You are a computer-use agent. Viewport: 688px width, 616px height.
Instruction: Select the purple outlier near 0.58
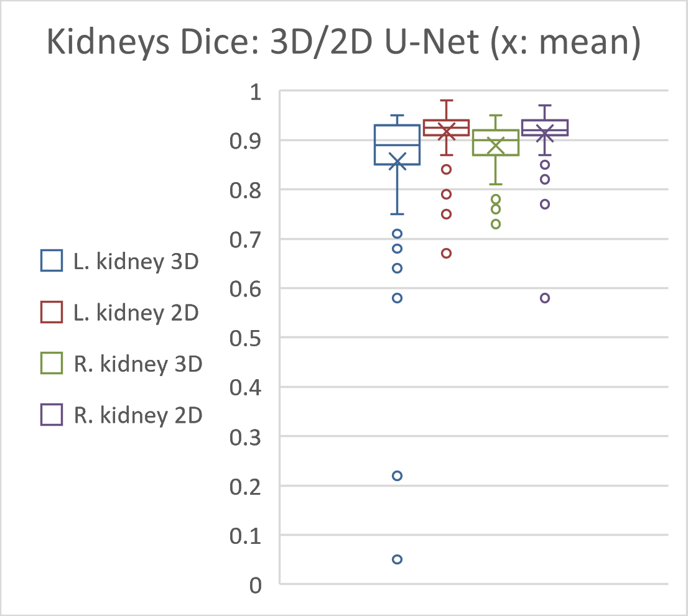click(x=545, y=298)
